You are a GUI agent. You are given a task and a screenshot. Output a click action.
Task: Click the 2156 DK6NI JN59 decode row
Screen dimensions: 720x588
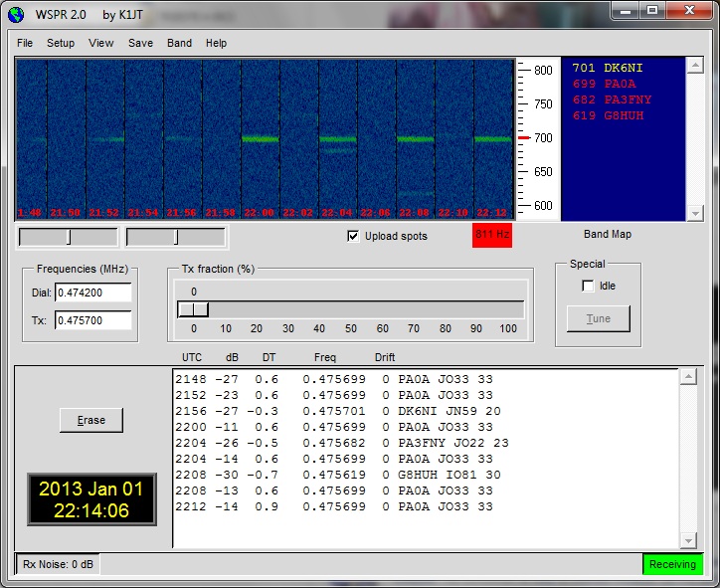(x=337, y=411)
